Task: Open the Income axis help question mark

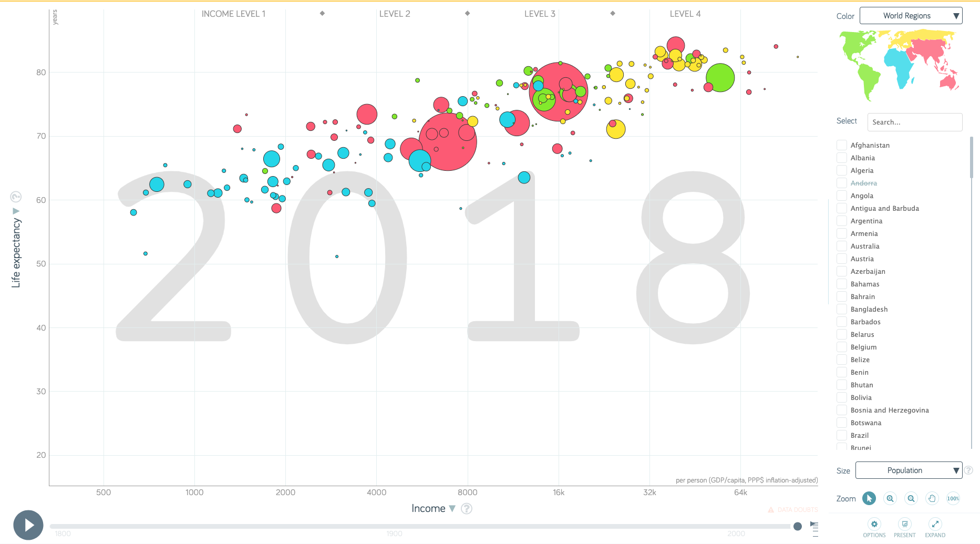Action: pos(467,509)
